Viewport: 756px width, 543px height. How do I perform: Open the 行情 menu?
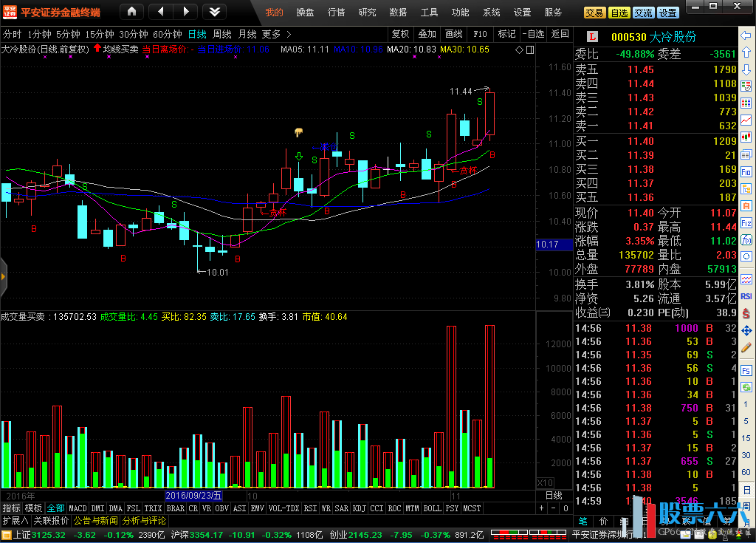pyautogui.click(x=336, y=13)
